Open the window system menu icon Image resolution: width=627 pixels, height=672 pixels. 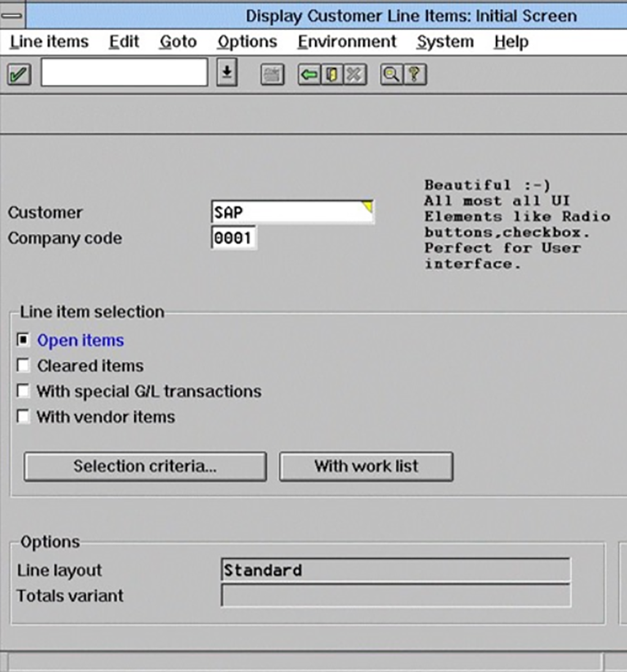(13, 16)
